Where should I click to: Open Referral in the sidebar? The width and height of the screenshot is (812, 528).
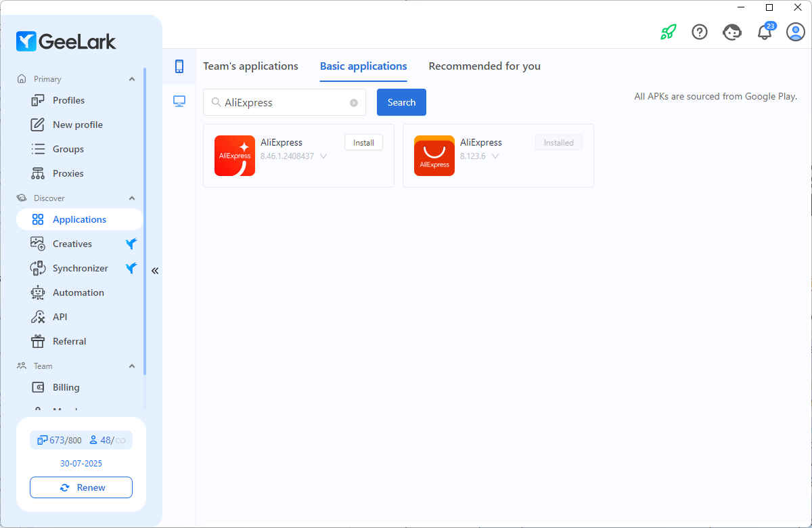[x=80, y=341]
